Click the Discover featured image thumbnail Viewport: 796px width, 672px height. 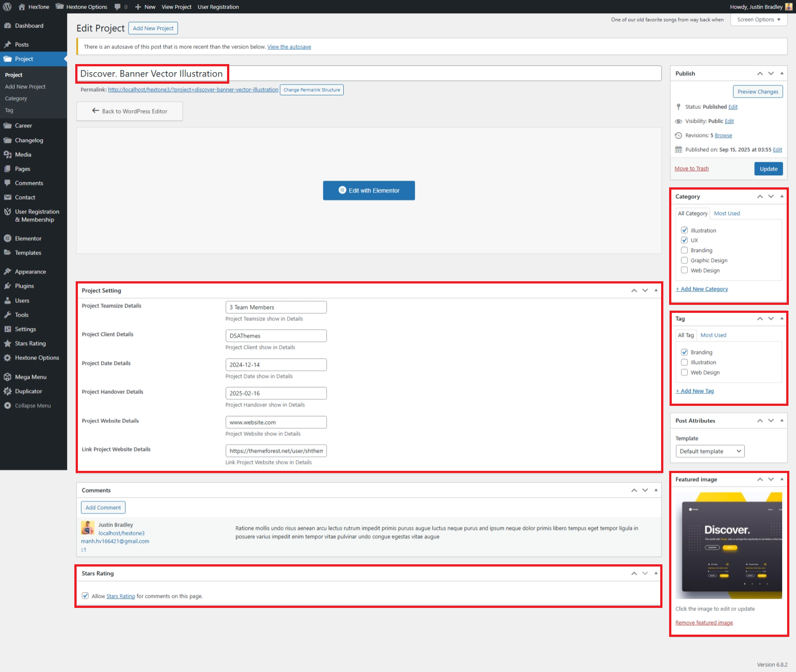(728, 546)
